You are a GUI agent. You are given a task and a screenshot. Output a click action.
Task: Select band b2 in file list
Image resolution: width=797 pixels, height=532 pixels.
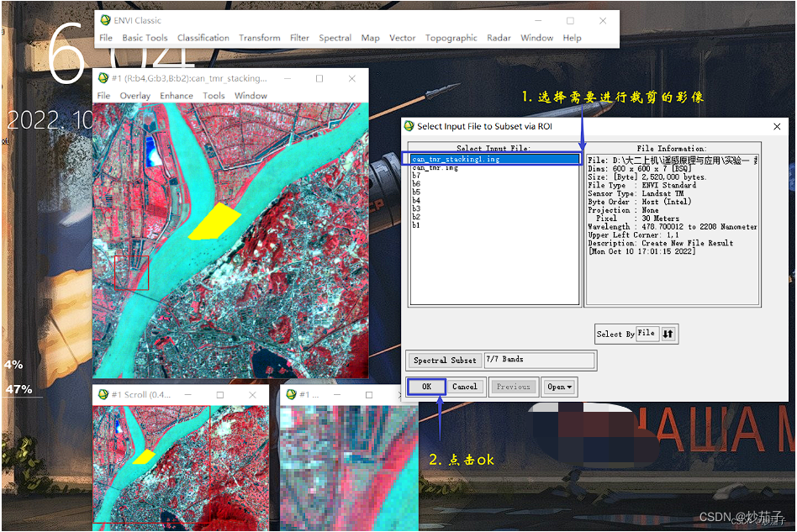416,217
